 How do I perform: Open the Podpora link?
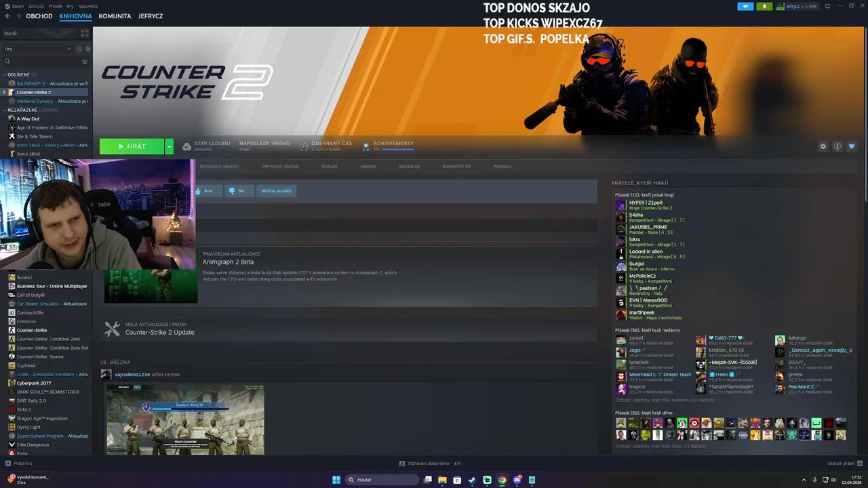(x=502, y=166)
